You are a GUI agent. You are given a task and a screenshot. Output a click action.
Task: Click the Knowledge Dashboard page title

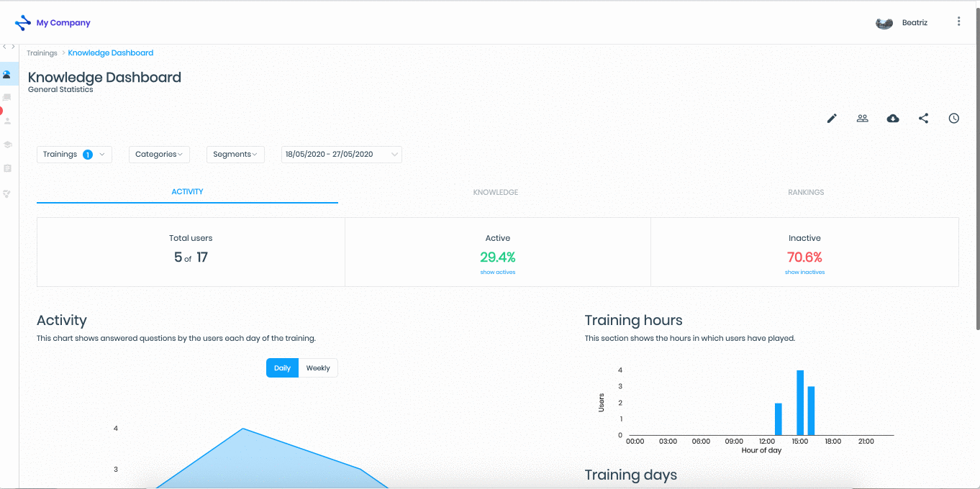pyautogui.click(x=104, y=78)
